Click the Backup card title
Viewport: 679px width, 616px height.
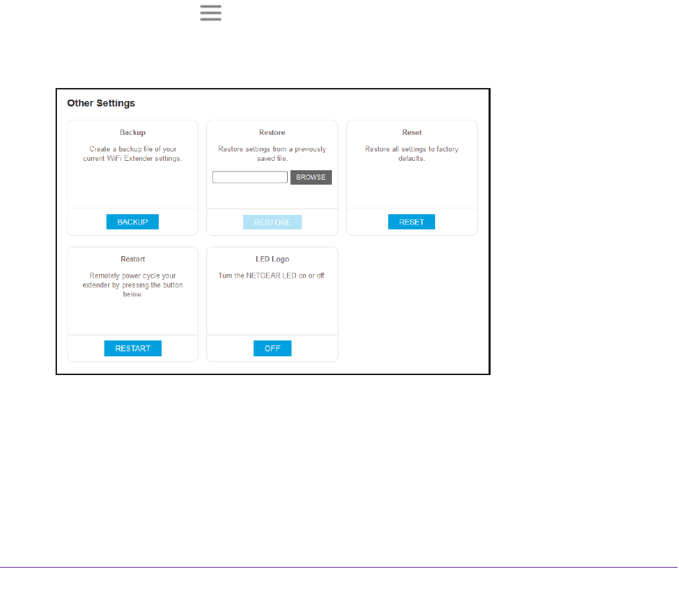[133, 133]
